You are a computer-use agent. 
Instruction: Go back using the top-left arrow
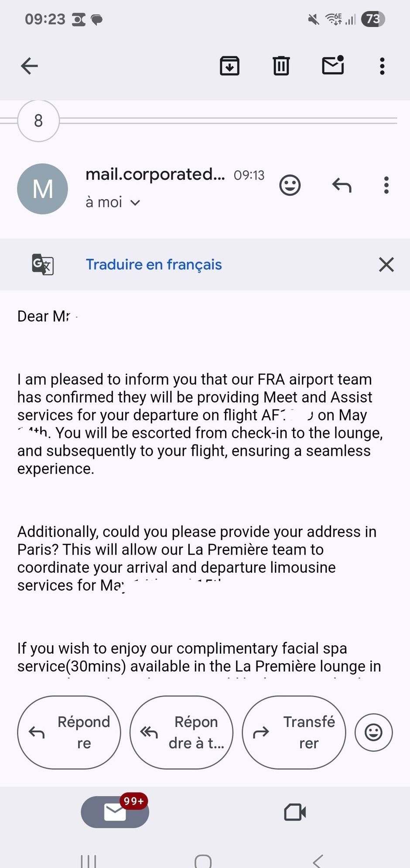point(30,66)
